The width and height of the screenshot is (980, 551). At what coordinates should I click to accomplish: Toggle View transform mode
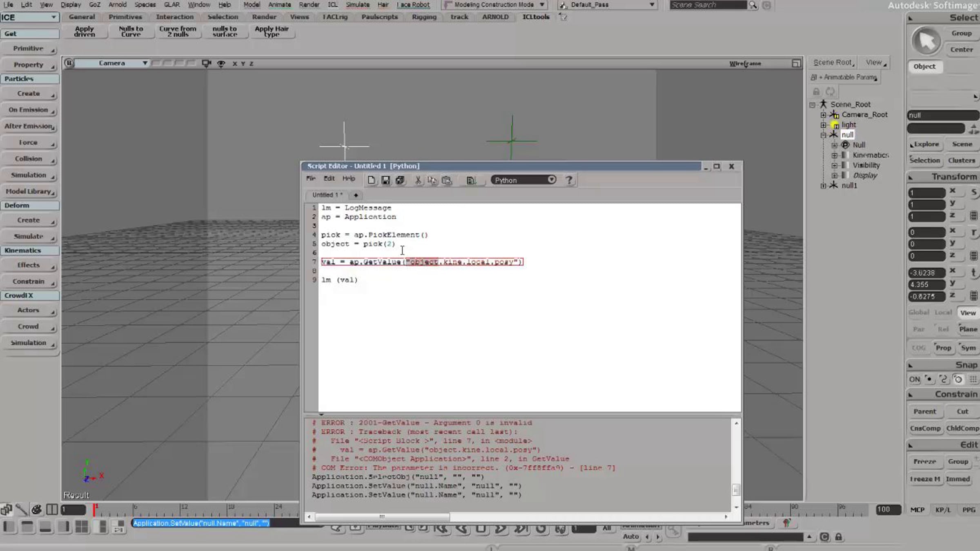(x=968, y=313)
